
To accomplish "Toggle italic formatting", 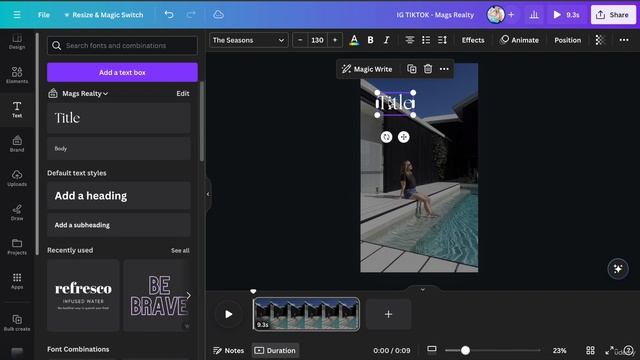I will tap(386, 40).
